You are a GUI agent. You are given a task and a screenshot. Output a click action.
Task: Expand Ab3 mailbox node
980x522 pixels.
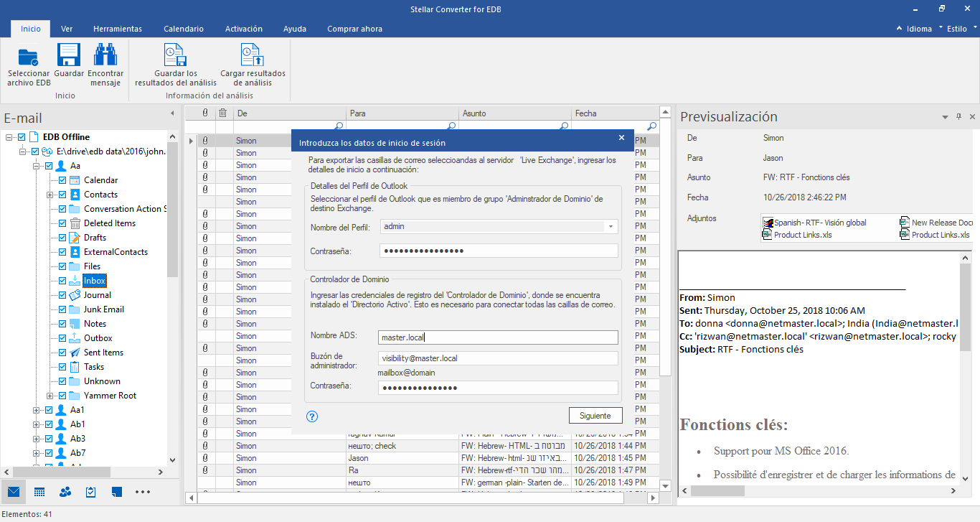[x=37, y=439]
